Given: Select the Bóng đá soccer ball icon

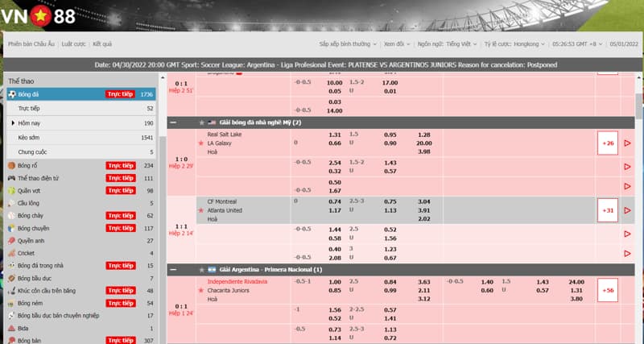Looking at the screenshot, I should tap(12, 94).
